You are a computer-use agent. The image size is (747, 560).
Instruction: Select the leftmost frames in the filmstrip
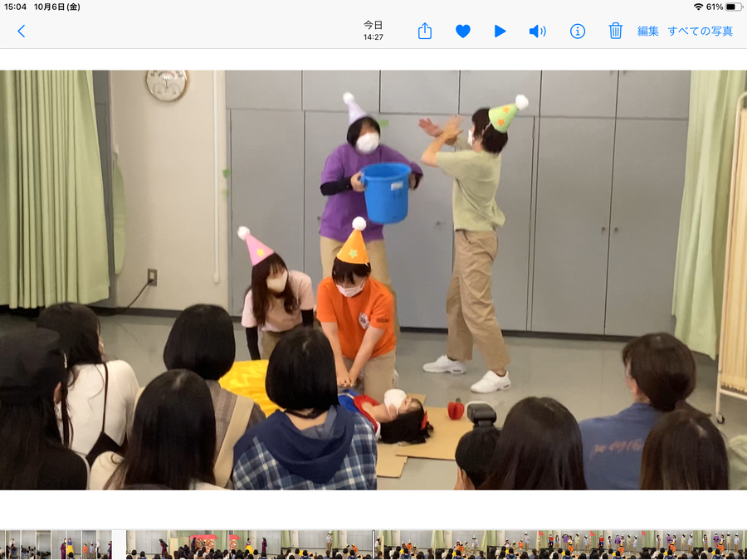10,544
